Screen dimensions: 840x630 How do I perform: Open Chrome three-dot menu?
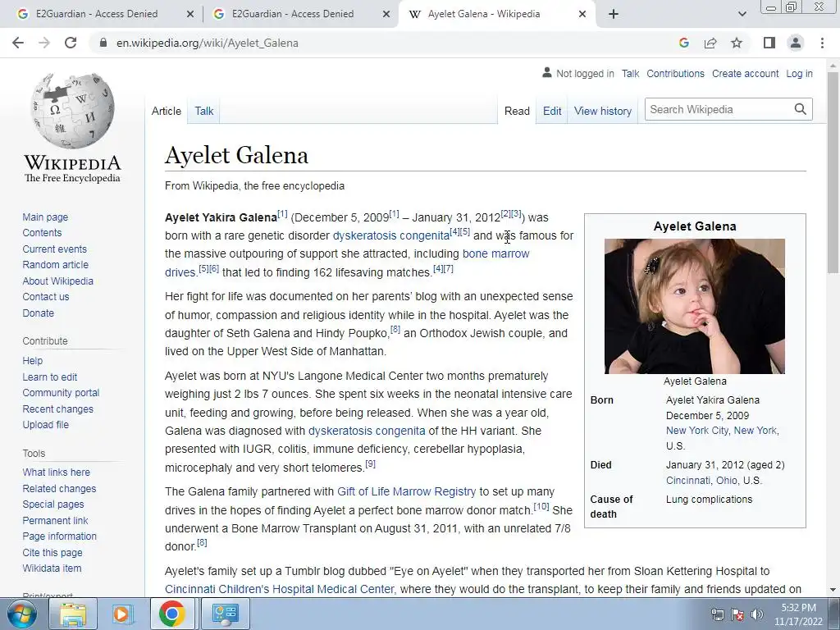pyautogui.click(x=822, y=43)
